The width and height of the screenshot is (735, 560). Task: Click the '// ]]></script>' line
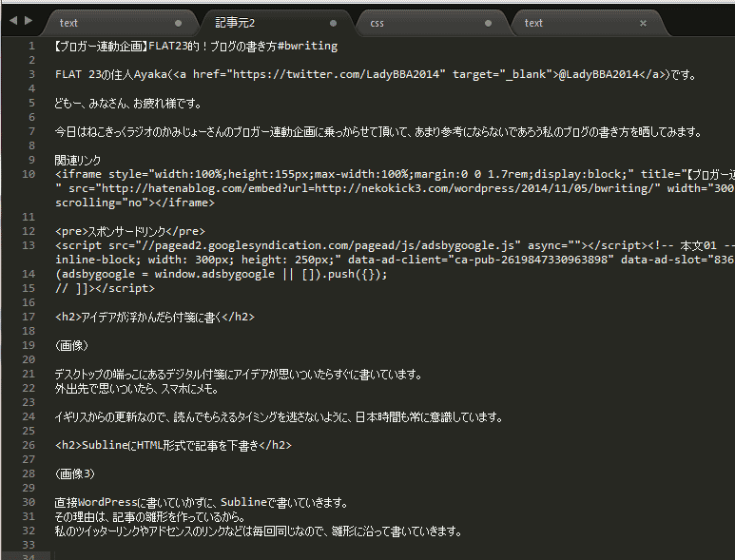click(x=105, y=288)
